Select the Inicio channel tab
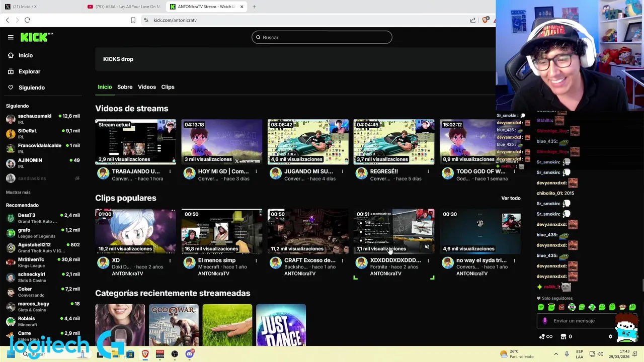644x362 pixels. tap(105, 87)
